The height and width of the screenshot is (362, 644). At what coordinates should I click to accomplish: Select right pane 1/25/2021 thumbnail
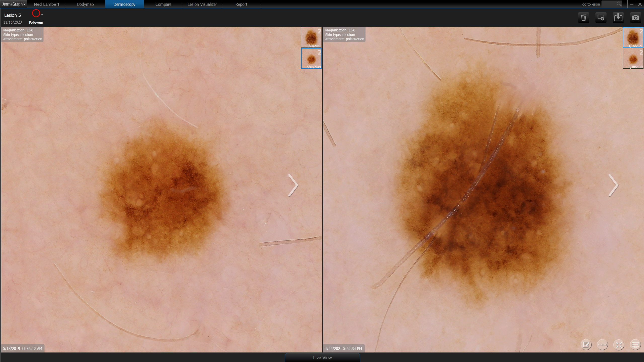(633, 37)
